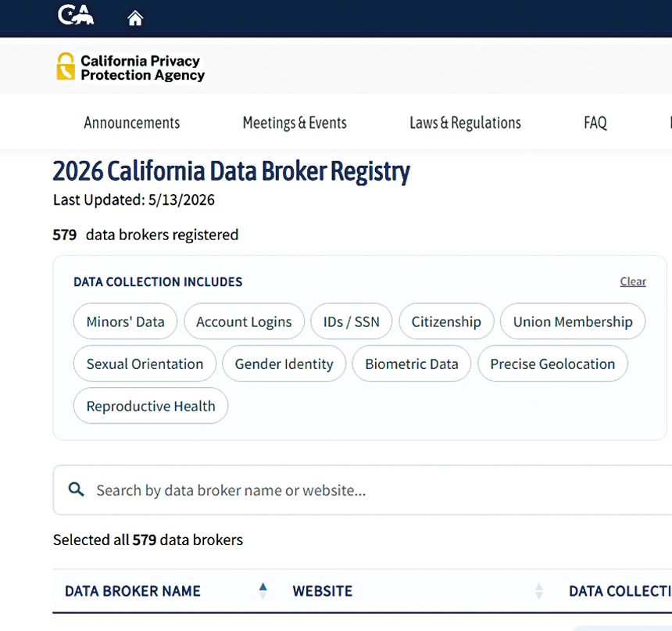Viewport: 672px width, 631px height.
Task: Click the search magnifier icon
Action: pos(77,489)
